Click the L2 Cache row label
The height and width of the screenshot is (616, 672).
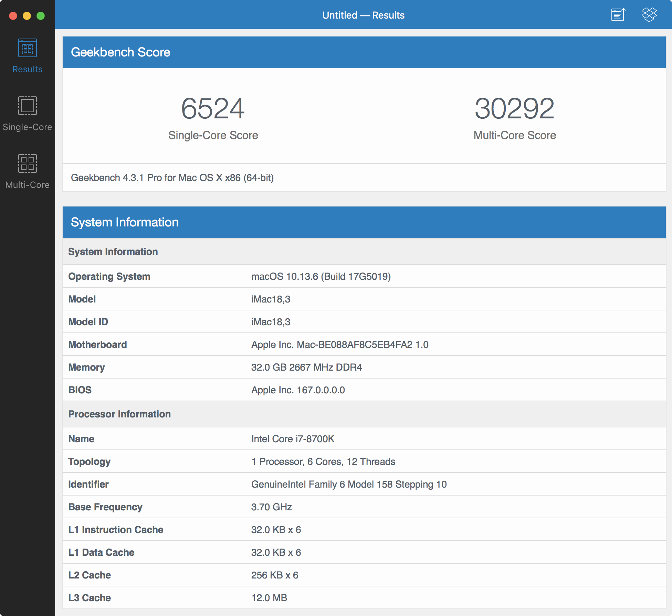coord(90,575)
